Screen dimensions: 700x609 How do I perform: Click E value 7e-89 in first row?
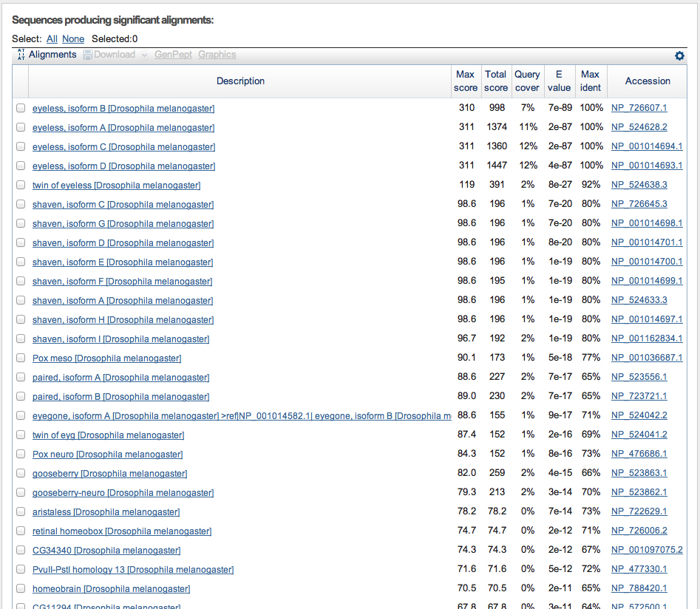point(560,108)
